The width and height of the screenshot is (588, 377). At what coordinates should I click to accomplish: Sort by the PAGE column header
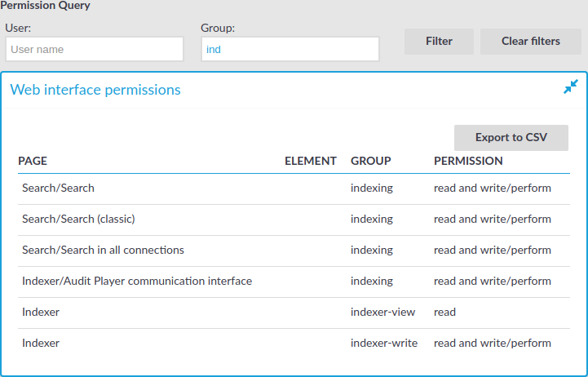[x=33, y=161]
